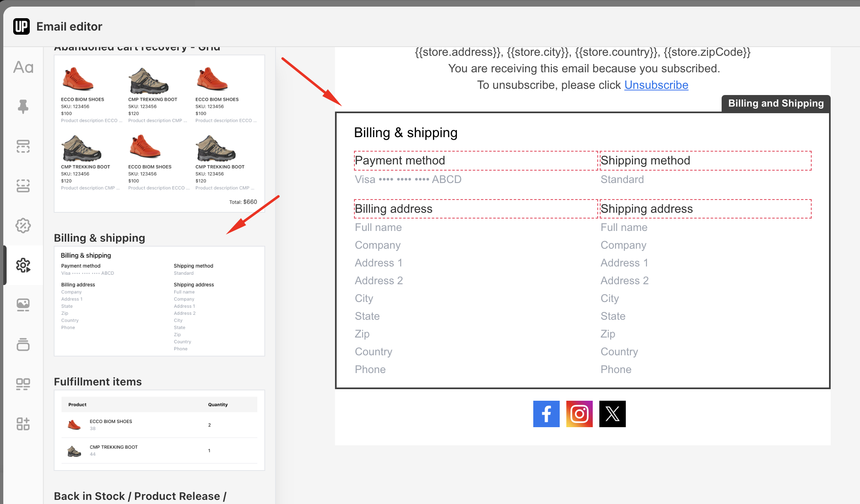
Task: Select the abandoned cart grid template thumbnail
Action: [x=159, y=133]
